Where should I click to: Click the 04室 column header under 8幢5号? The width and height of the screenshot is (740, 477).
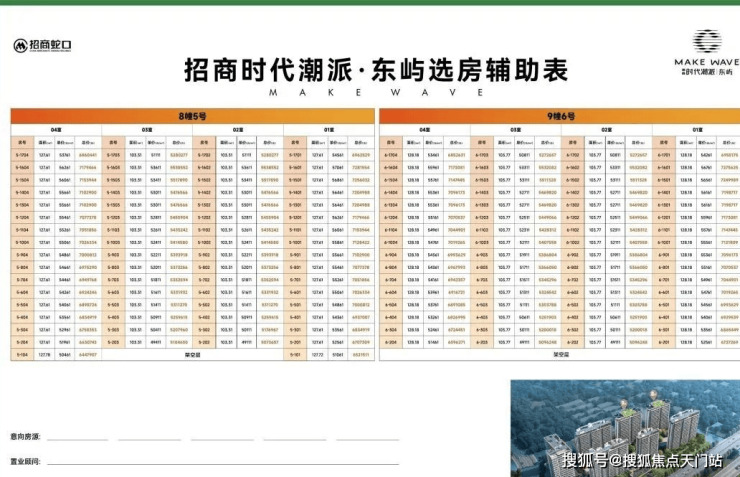[x=56, y=130]
